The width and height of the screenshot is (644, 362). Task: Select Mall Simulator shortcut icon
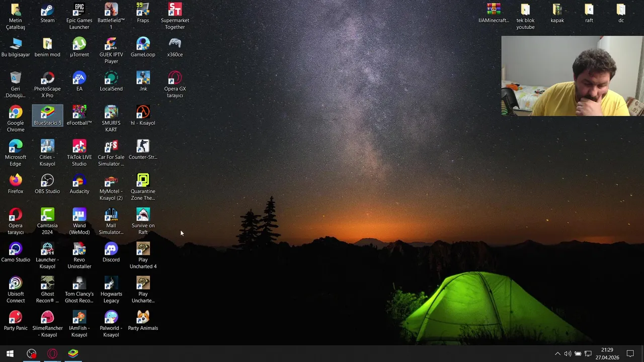[111, 221]
